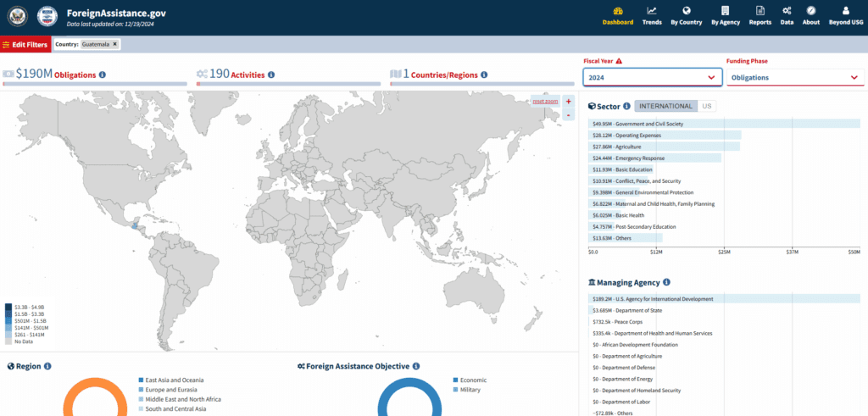The width and height of the screenshot is (868, 416).
Task: Go to By Country globe icon
Action: coord(686,11)
